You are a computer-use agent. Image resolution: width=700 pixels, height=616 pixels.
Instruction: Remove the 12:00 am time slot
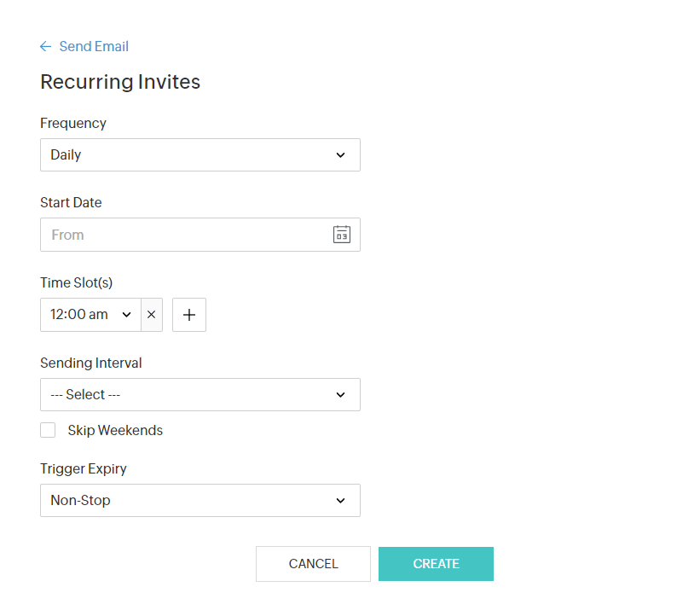(x=152, y=315)
